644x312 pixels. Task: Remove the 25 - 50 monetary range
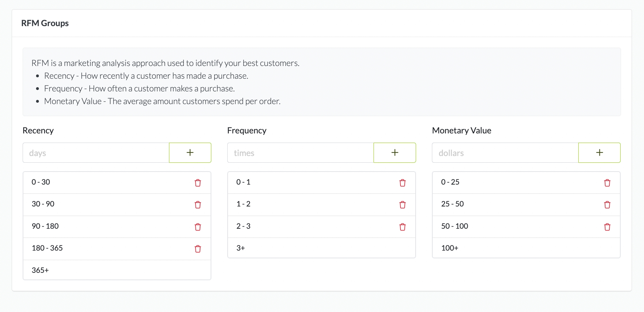pos(607,205)
